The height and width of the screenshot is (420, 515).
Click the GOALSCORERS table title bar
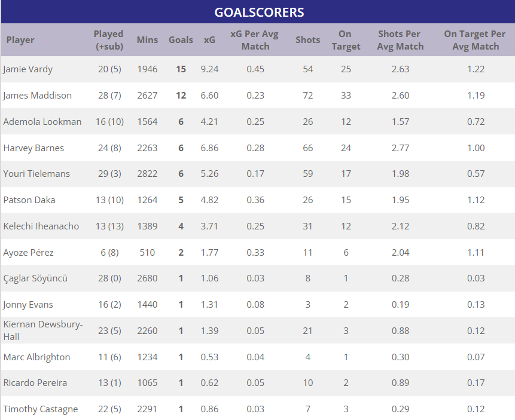click(258, 12)
